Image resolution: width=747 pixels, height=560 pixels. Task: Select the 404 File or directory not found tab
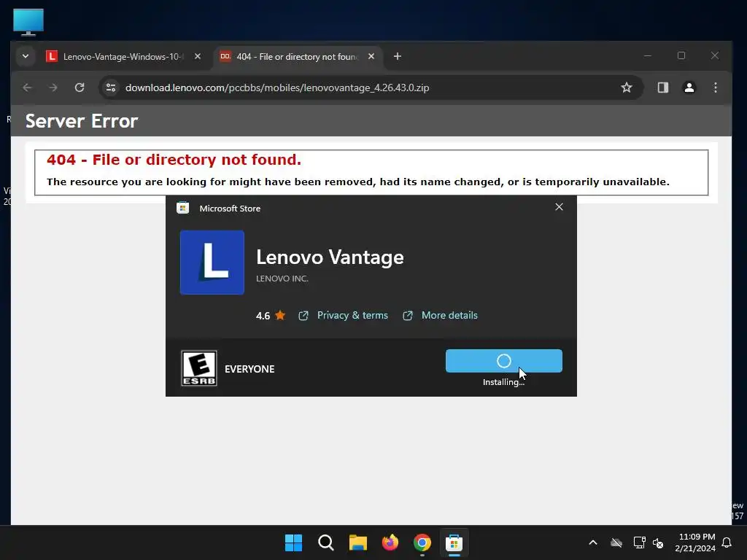point(296,57)
